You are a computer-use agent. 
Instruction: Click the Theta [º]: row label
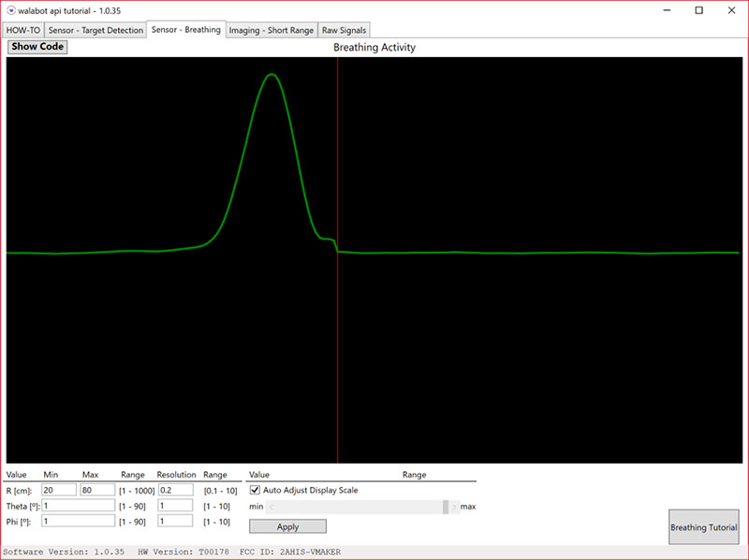pyautogui.click(x=22, y=506)
